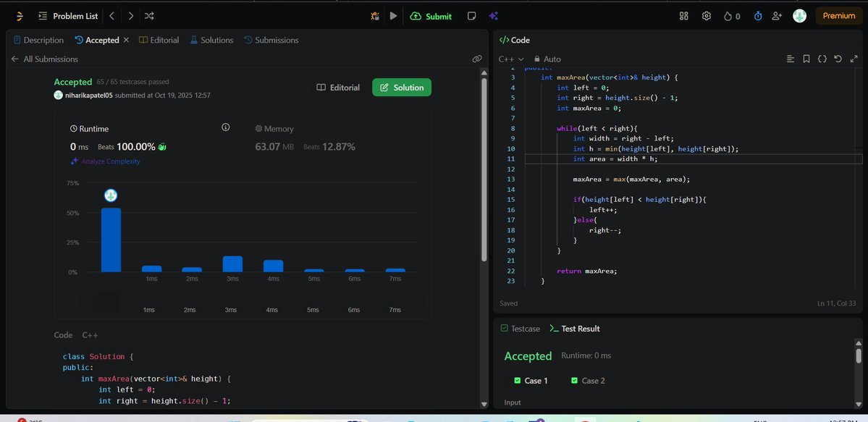Click the test result panel scrollbar

point(859,355)
